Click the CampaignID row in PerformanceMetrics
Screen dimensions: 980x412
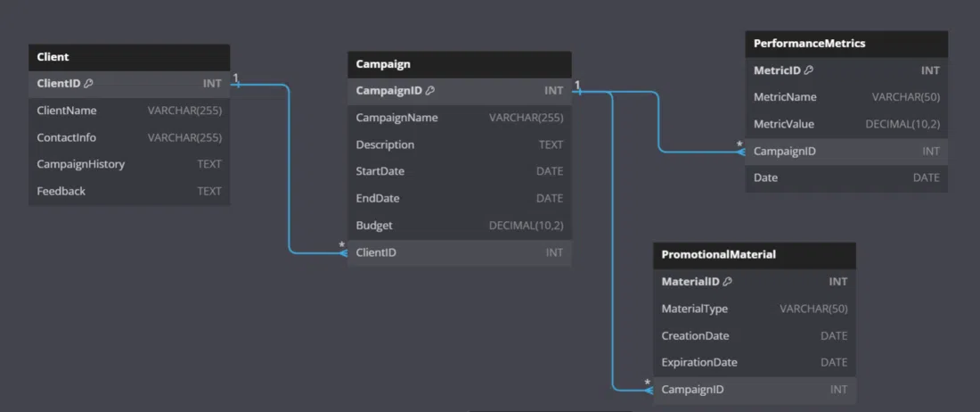pos(845,151)
